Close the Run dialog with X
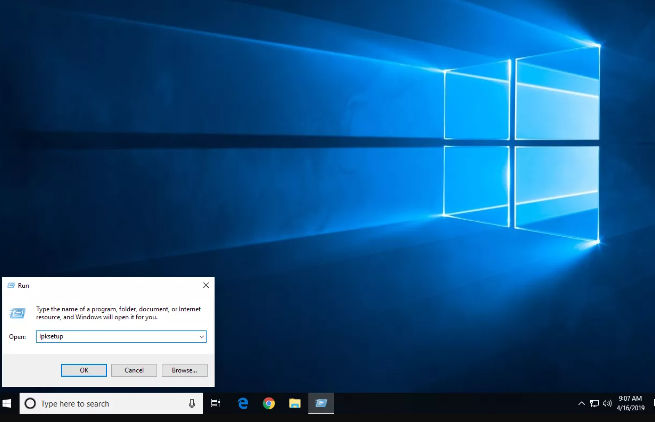The image size is (655, 422). click(x=206, y=285)
